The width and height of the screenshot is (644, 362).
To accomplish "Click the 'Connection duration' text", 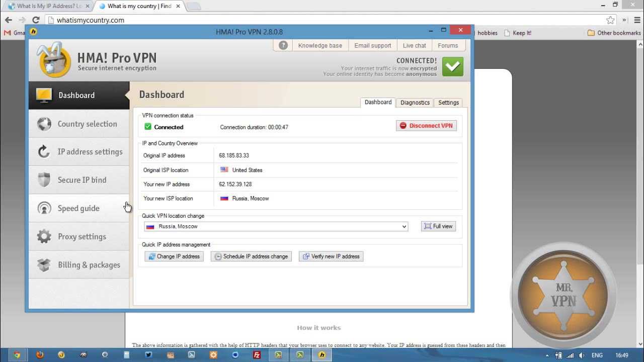I will [254, 127].
